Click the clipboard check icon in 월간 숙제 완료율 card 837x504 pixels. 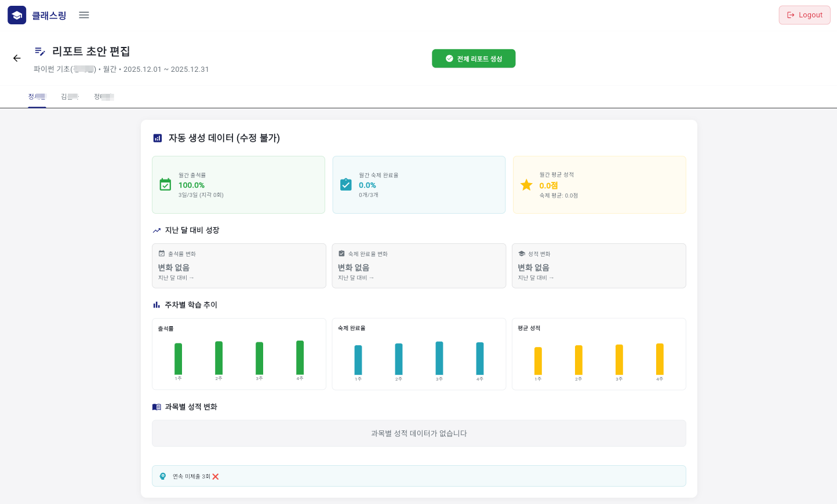pos(346,185)
